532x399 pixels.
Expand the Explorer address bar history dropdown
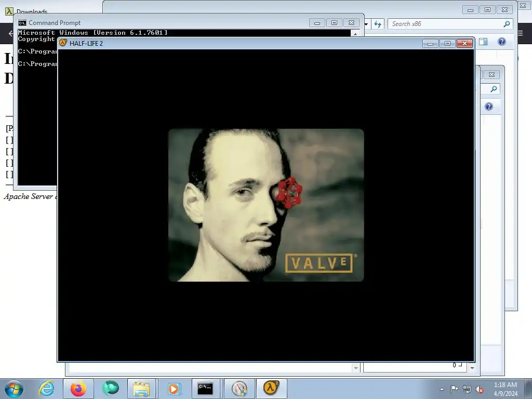[x=366, y=24]
